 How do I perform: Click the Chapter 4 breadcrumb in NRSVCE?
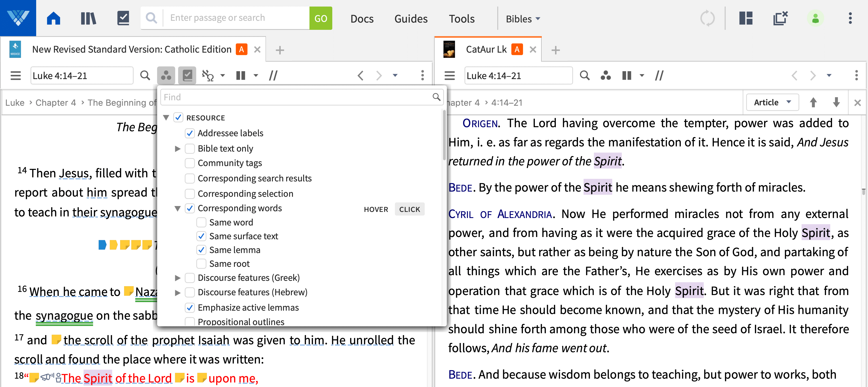click(x=56, y=102)
